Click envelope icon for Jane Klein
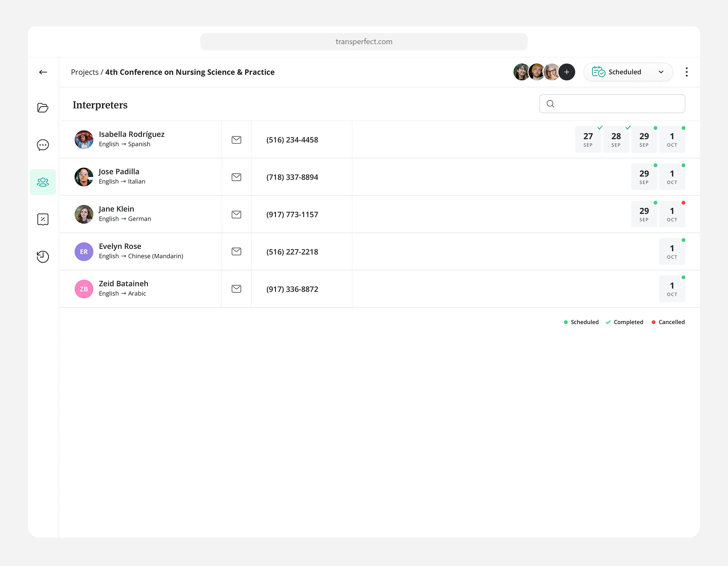Screen dimensions: 728x566 236,214
